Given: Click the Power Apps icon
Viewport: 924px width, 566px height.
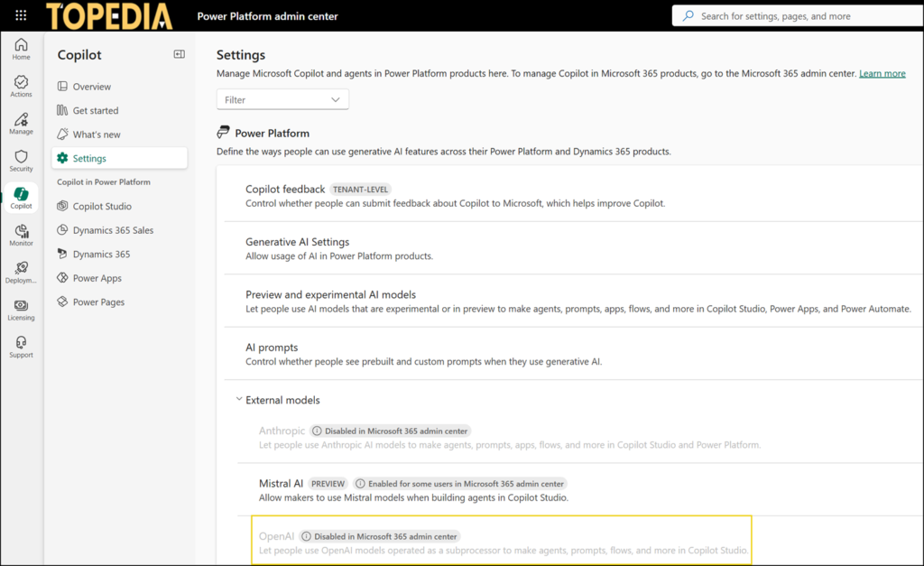Looking at the screenshot, I should (62, 278).
